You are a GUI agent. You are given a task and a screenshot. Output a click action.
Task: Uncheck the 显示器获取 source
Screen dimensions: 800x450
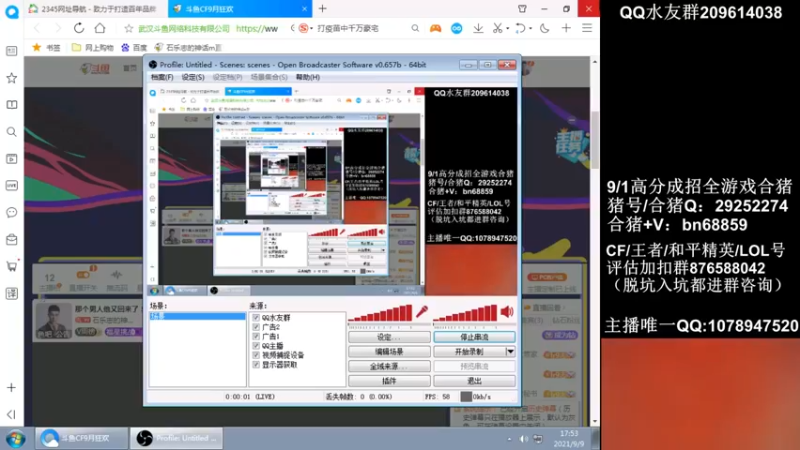(256, 365)
